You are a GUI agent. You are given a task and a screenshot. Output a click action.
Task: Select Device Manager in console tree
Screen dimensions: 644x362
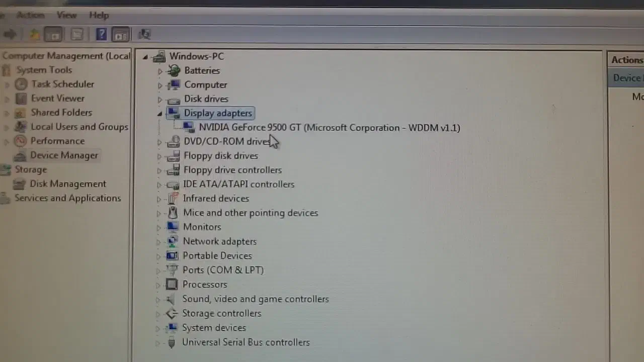(64, 155)
